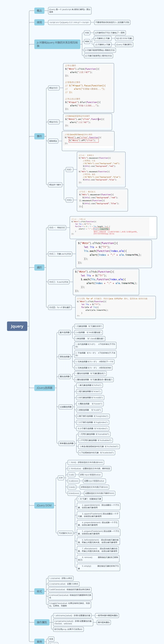Click the "4.下拉框被选中的元素" node
The height and width of the screenshot is (644, 164).
coord(97,453)
